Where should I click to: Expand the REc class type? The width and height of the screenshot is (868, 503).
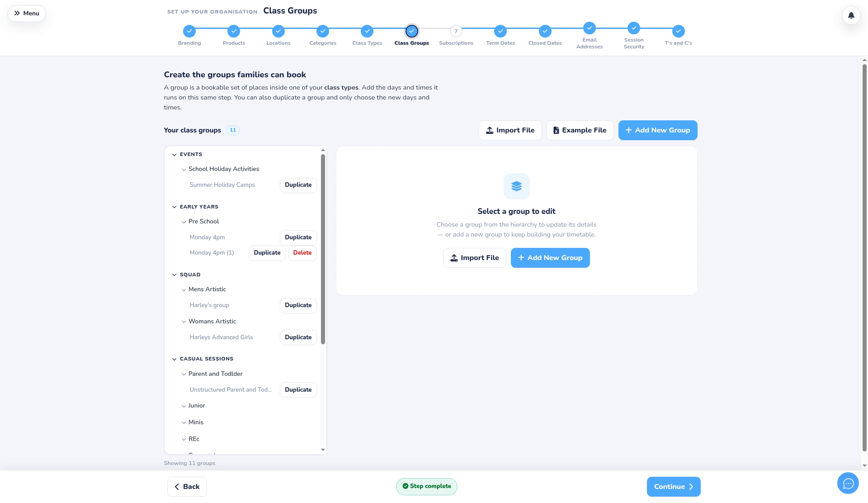coord(184,440)
